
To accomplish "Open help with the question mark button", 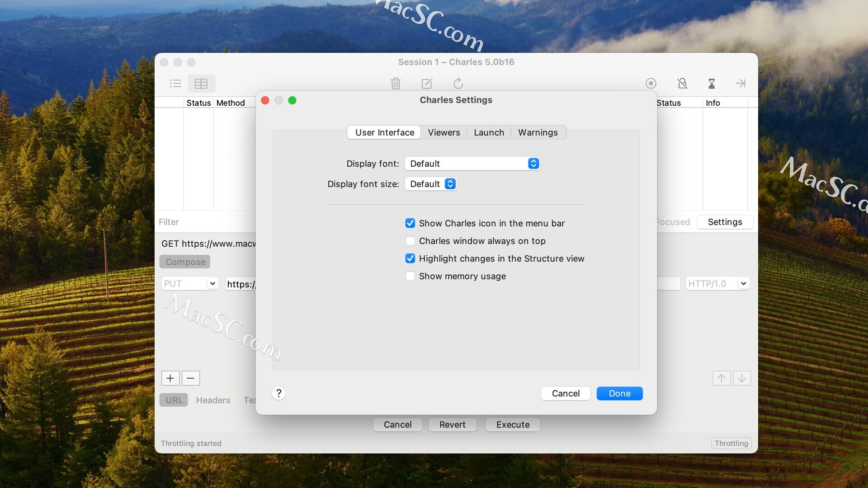I will pyautogui.click(x=279, y=393).
